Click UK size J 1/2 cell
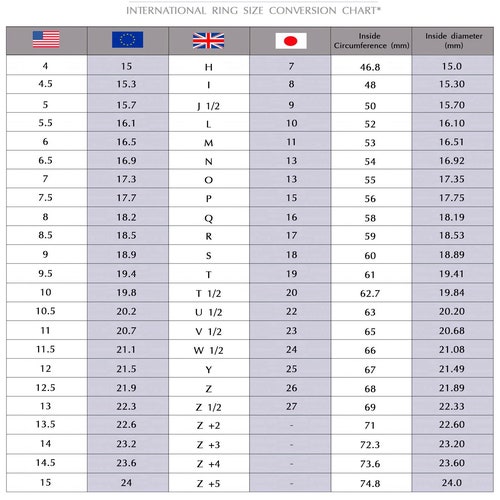Image resolution: width=500 pixels, height=500 pixels. 209,104
